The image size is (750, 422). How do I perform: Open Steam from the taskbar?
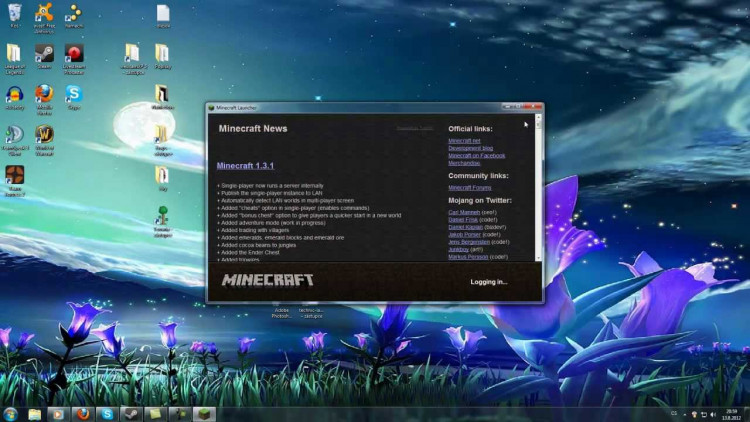(x=131, y=414)
